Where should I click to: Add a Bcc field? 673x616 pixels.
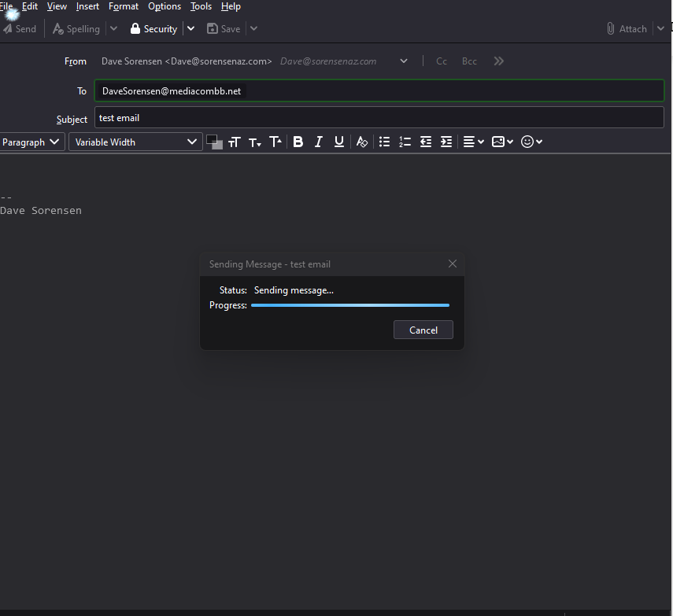coord(469,61)
